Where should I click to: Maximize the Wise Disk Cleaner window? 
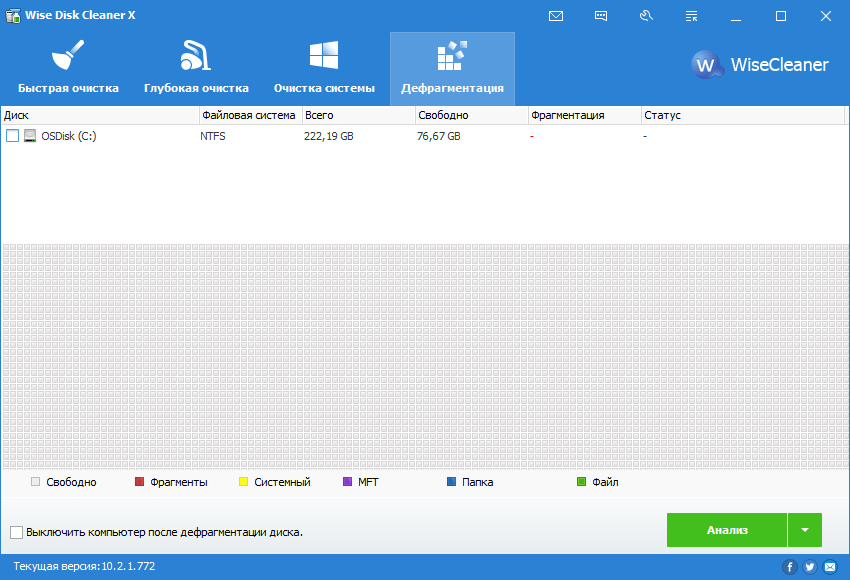[781, 16]
